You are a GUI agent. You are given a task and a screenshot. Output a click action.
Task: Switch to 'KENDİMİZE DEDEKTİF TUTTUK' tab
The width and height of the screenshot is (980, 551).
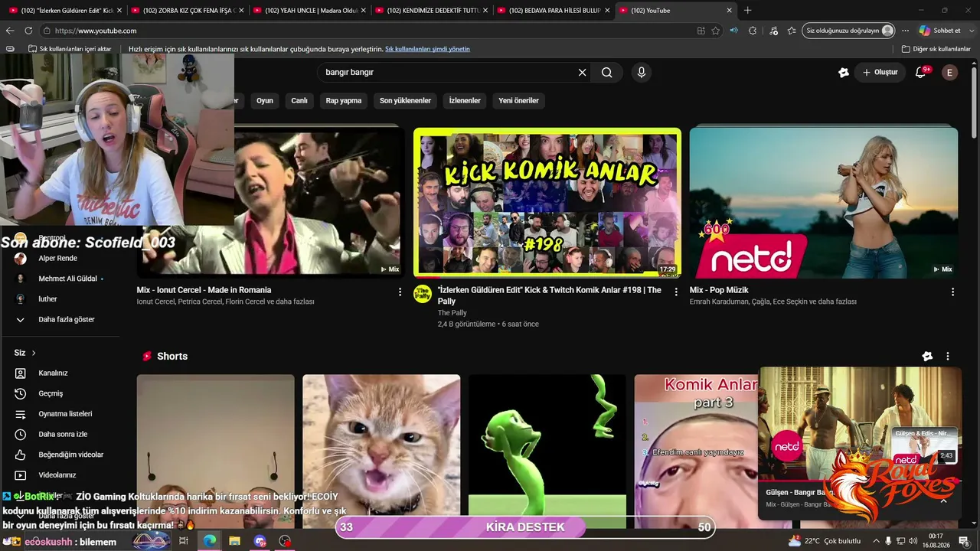[430, 11]
